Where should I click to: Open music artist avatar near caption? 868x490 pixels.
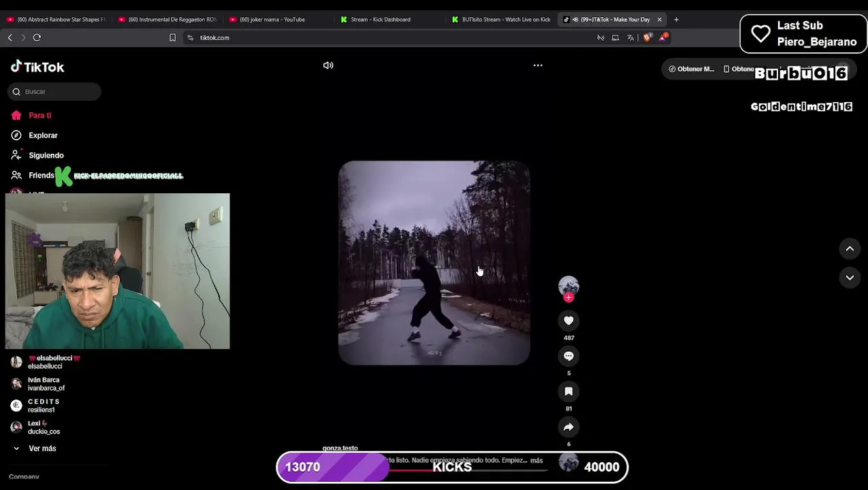pos(568,463)
